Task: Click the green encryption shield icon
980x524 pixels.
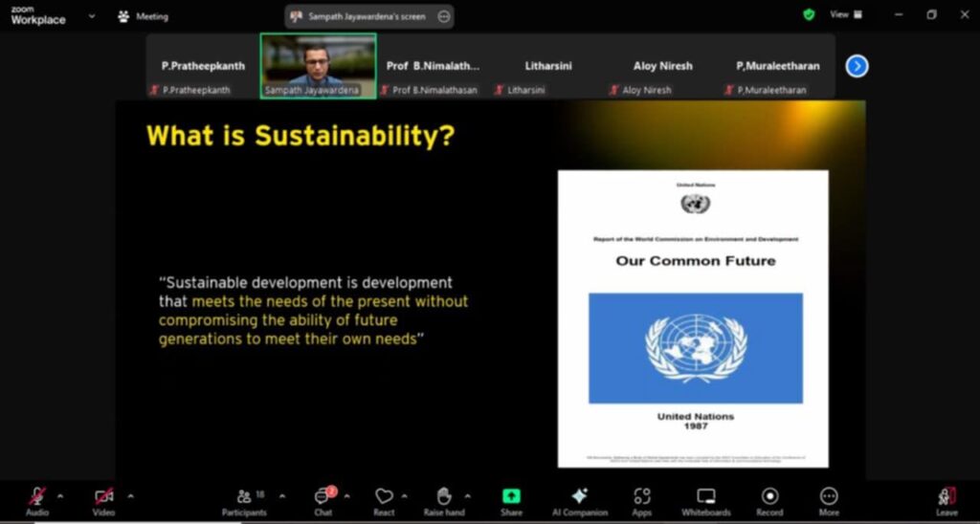Action: click(809, 15)
